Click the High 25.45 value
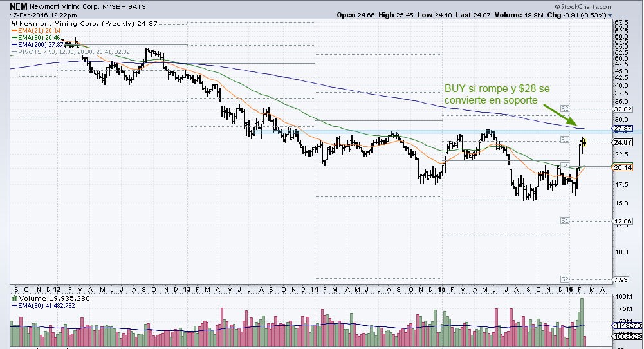The image size is (644, 349). click(x=396, y=15)
